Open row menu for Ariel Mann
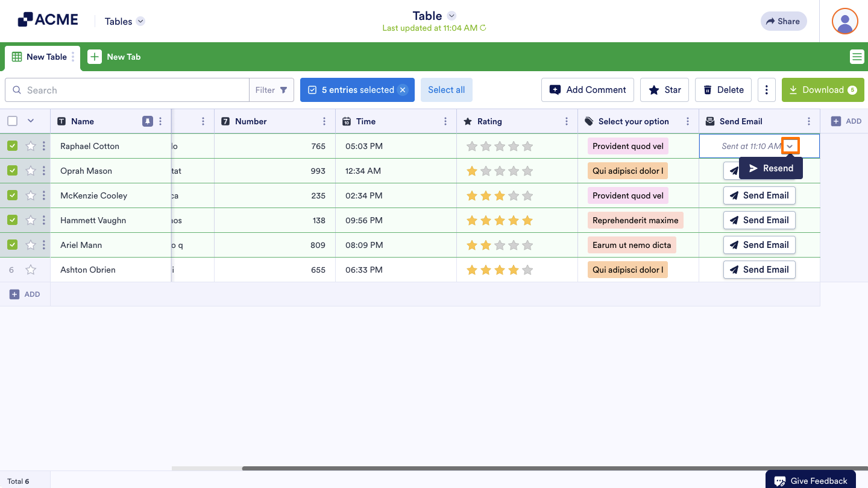Screen dimensions: 868x488 43,245
